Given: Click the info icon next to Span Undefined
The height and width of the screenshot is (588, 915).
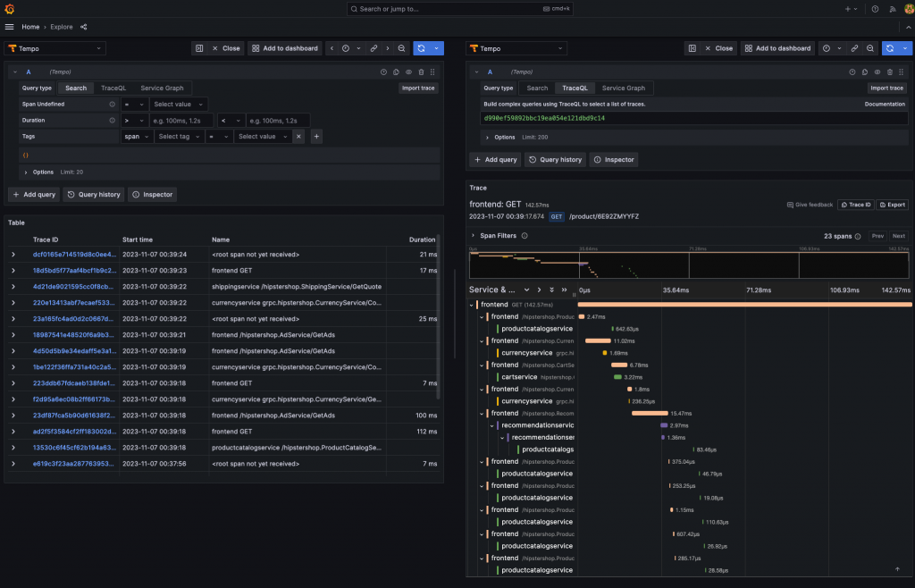Looking at the screenshot, I should pyautogui.click(x=112, y=105).
